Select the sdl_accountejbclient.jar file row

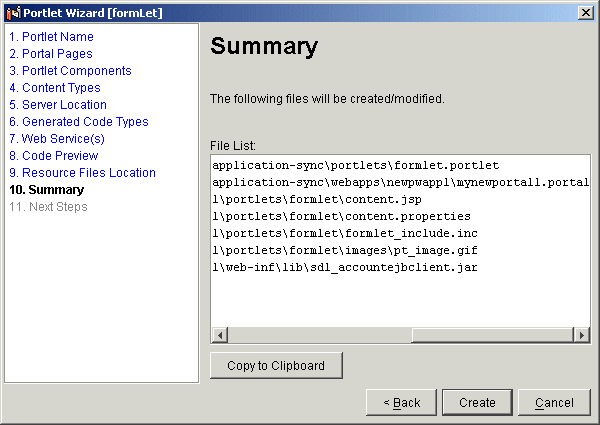point(400,267)
